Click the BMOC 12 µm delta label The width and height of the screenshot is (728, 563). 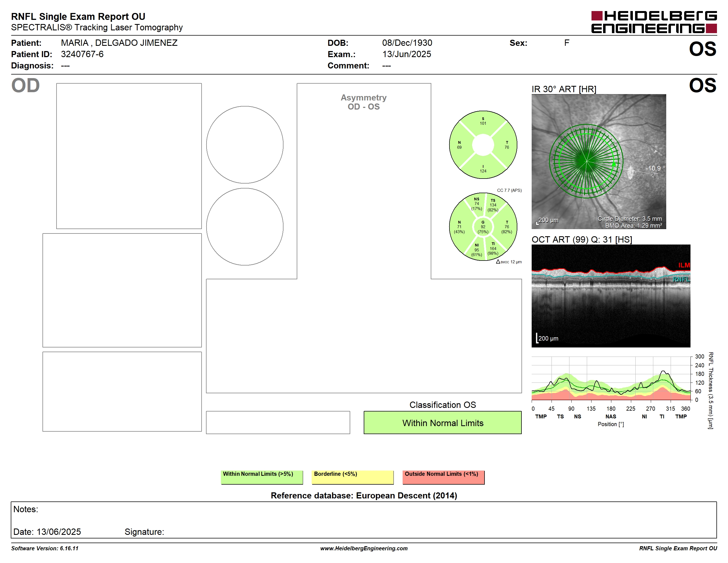pos(509,262)
